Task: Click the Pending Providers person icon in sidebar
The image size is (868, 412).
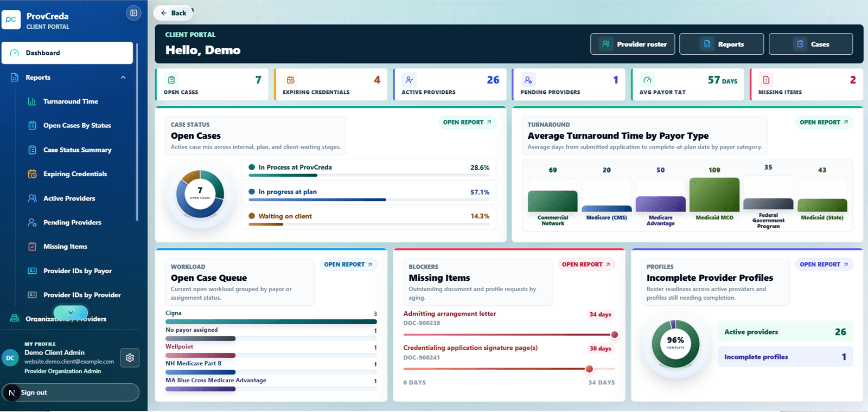Action: pyautogui.click(x=32, y=222)
